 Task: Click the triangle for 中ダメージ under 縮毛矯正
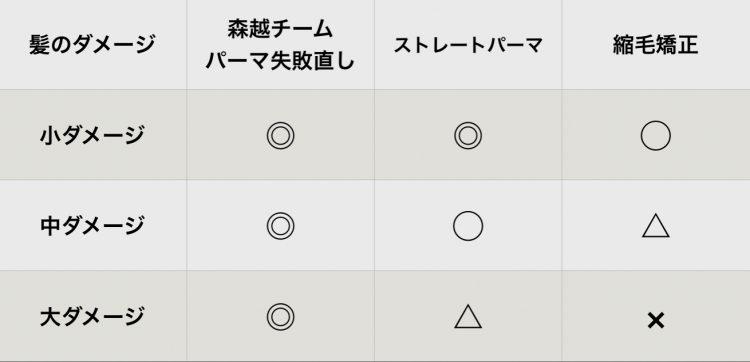pos(656,226)
